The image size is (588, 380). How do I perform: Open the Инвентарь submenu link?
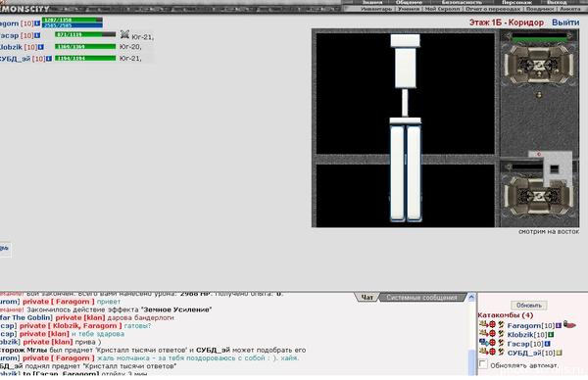(x=376, y=9)
